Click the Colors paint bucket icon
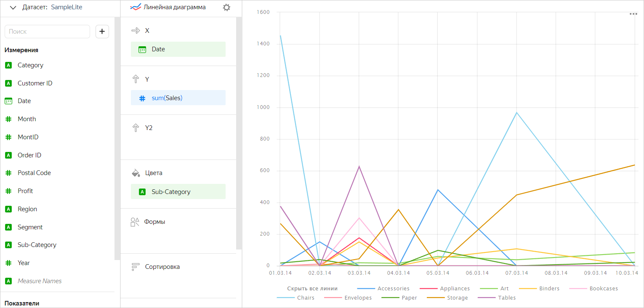This screenshot has height=308, width=644. tap(136, 173)
